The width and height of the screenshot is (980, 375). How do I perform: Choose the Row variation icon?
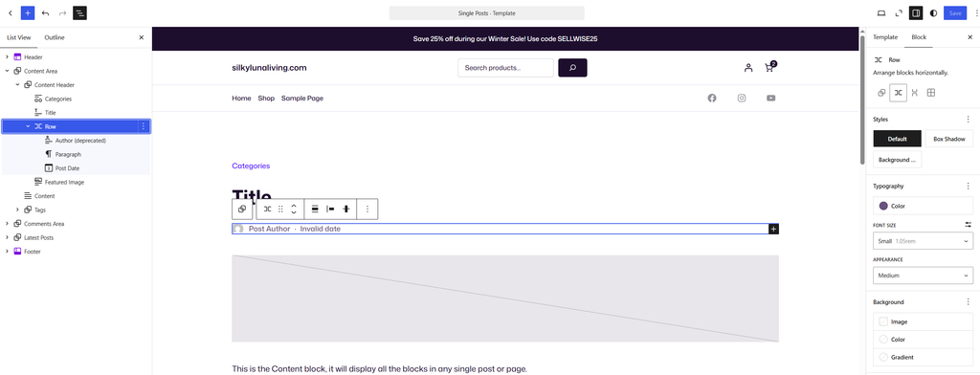(898, 93)
